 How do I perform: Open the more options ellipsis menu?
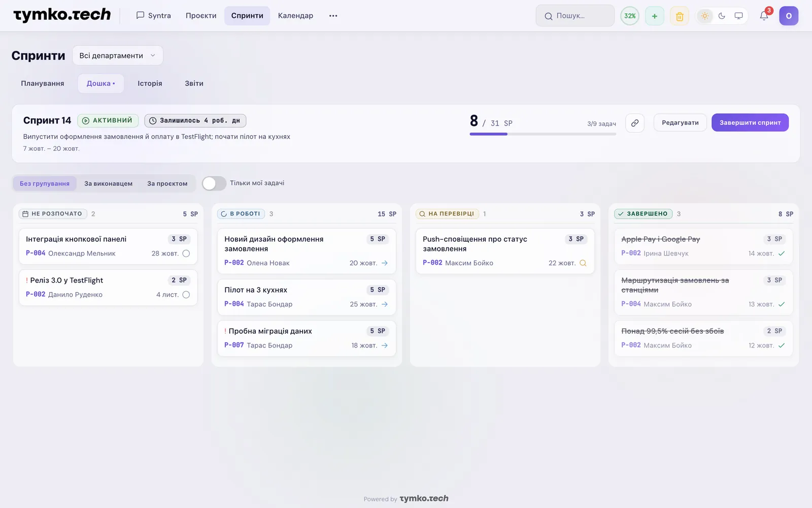(333, 16)
